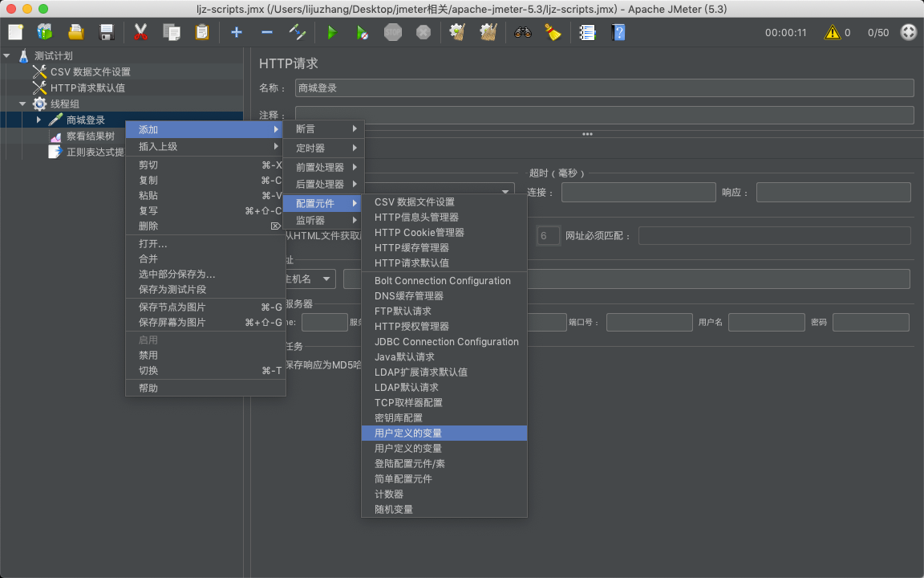Click the Paste clipboard icon
924x578 pixels.
(x=202, y=32)
